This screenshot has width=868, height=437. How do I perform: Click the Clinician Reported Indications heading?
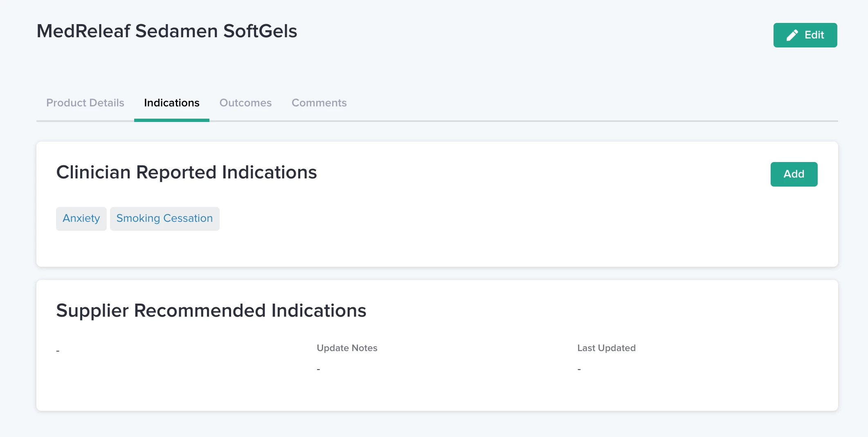tap(187, 172)
